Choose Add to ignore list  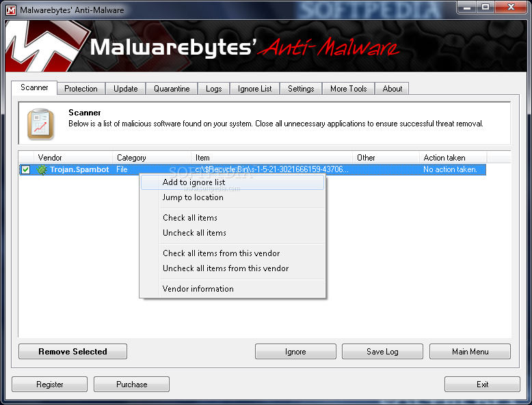[232, 182]
